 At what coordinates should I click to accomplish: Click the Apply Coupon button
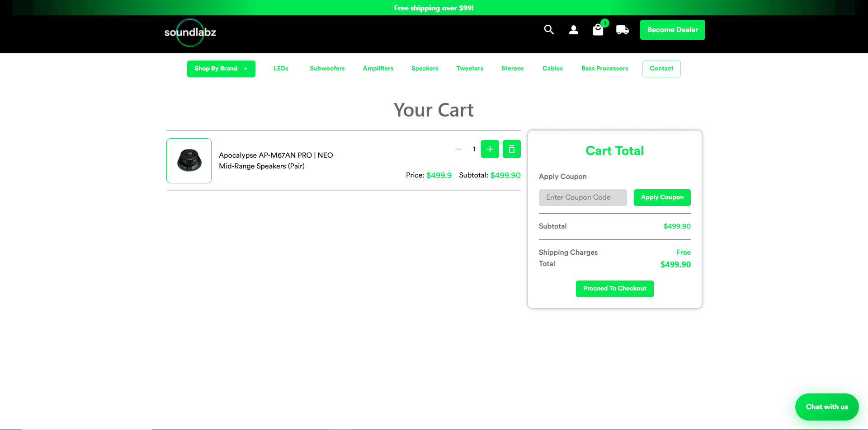(662, 197)
